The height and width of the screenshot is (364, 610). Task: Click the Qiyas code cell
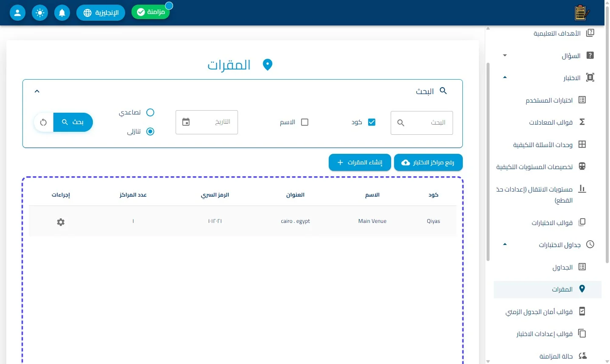tap(434, 221)
